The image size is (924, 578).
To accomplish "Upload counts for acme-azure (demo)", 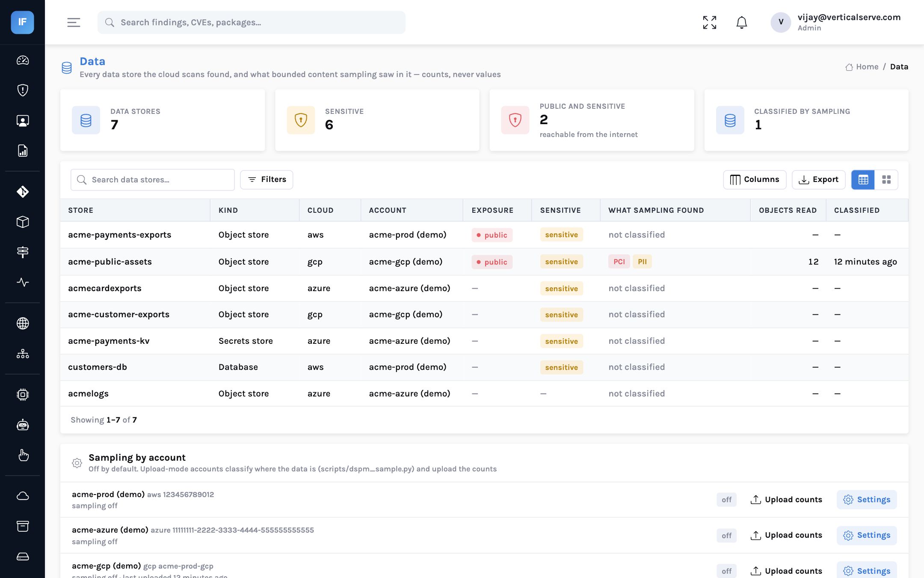I will 786,535.
